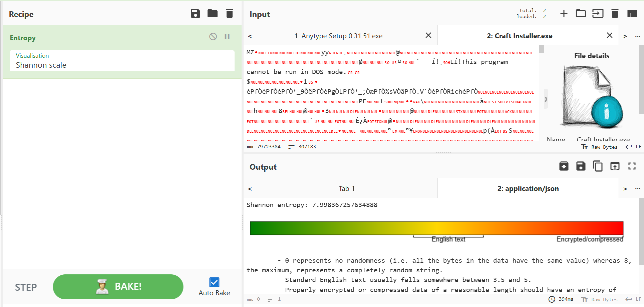The width and height of the screenshot is (644, 307).
Task: Open folder as input
Action: click(581, 14)
